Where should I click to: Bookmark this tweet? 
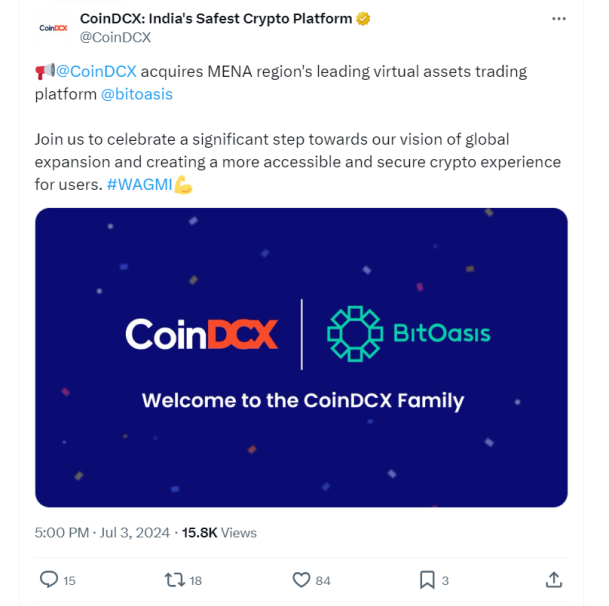(x=427, y=580)
